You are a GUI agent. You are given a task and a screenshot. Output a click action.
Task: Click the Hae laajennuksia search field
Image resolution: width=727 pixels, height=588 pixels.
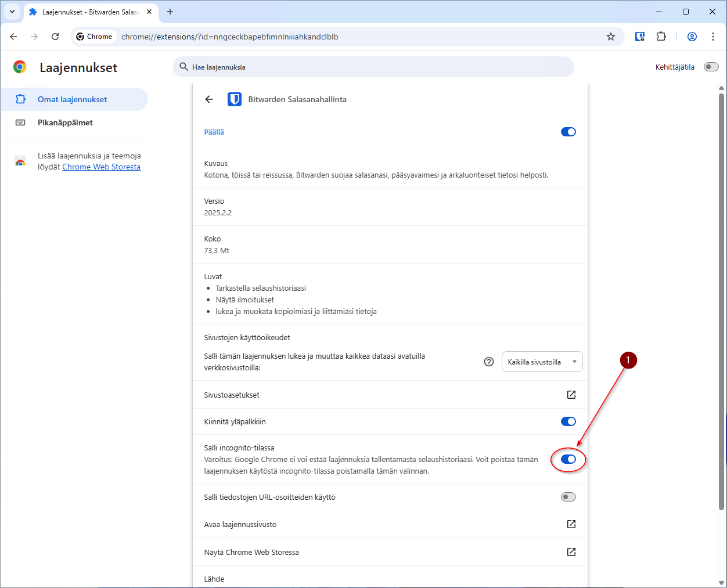[373, 67]
